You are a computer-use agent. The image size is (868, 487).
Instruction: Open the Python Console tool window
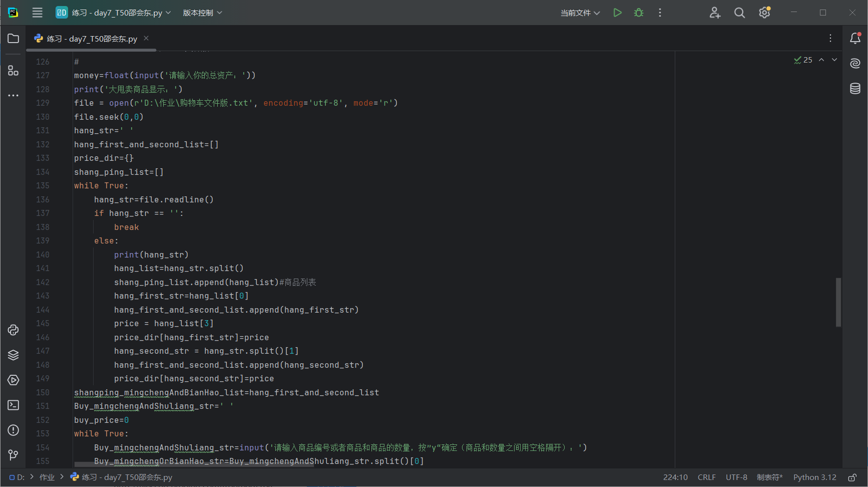14,330
